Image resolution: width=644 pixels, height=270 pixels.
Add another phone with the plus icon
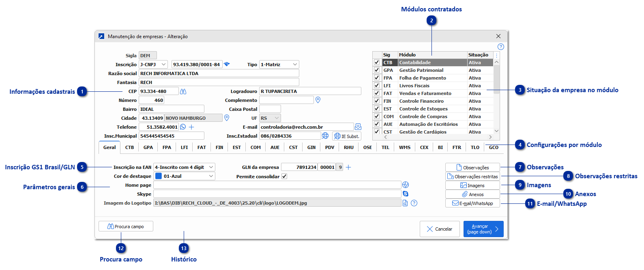coord(191,127)
